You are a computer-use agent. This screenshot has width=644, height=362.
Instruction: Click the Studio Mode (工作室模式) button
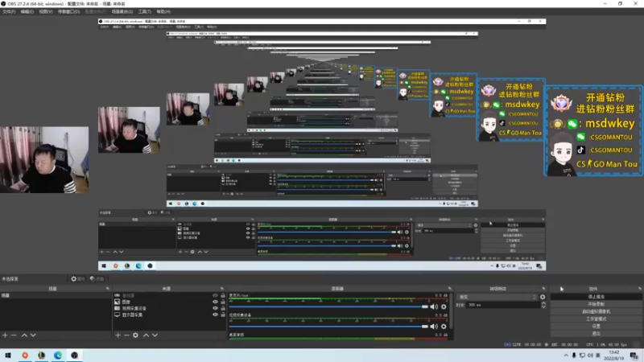point(596,319)
